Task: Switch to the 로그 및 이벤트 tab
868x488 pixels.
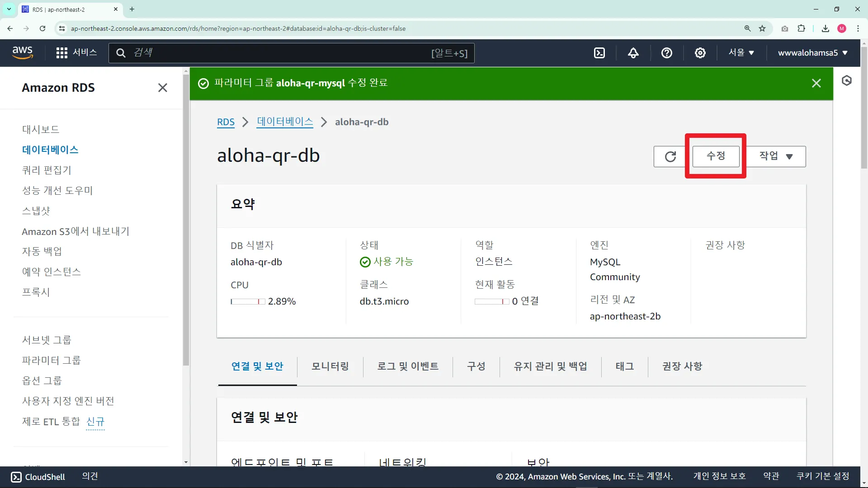Action: 408,366
